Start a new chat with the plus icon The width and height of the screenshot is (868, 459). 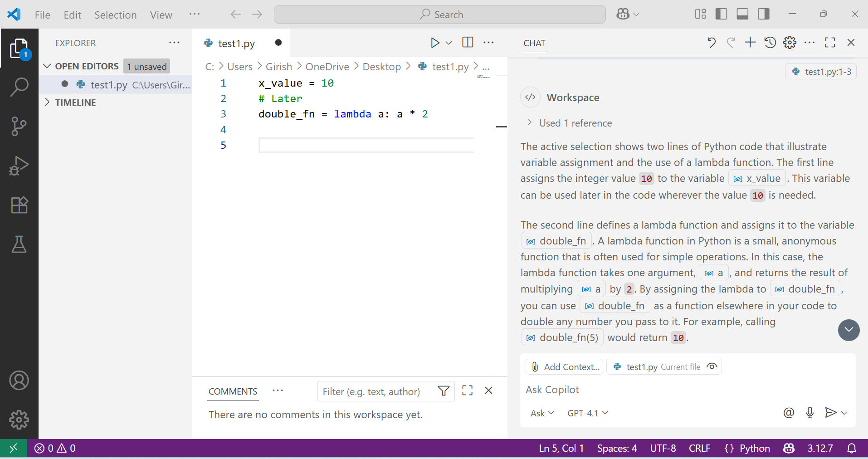pos(750,42)
